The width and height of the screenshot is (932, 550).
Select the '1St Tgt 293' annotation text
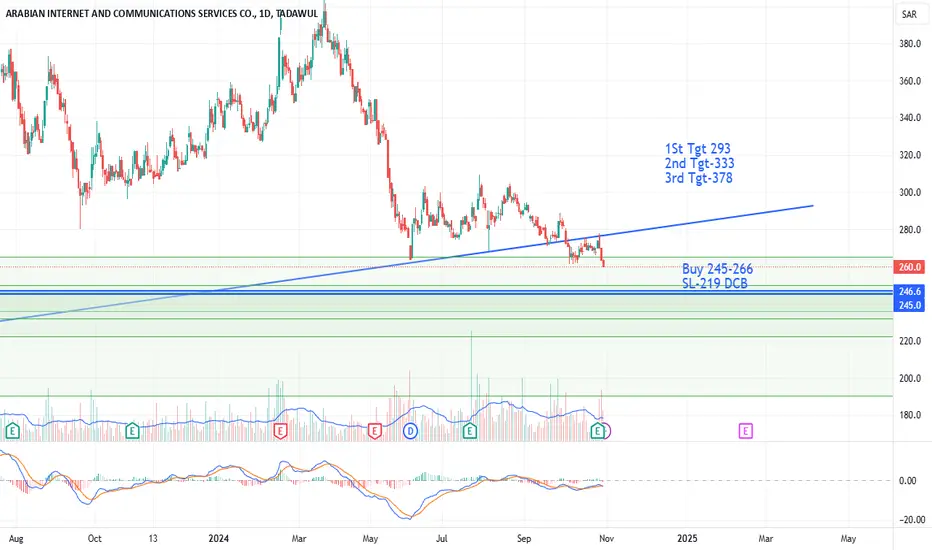[x=698, y=149]
